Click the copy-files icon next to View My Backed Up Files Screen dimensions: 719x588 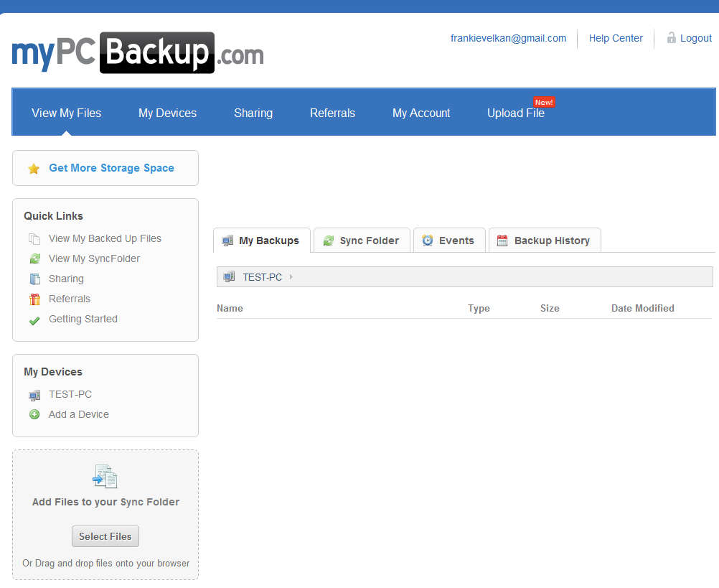pyautogui.click(x=34, y=238)
